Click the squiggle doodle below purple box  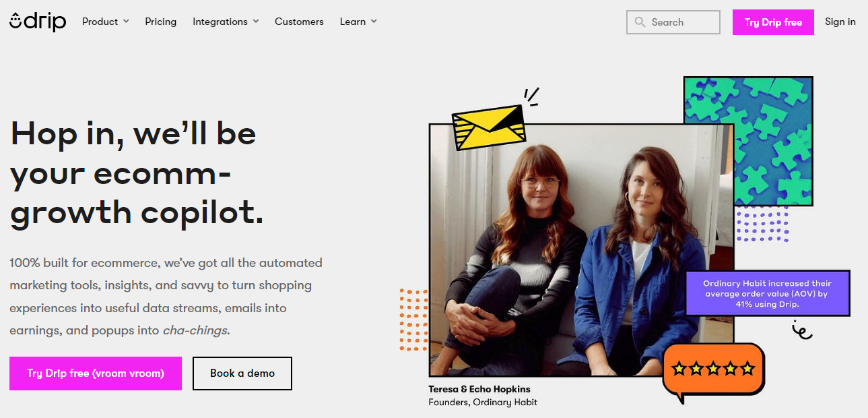[x=802, y=330]
